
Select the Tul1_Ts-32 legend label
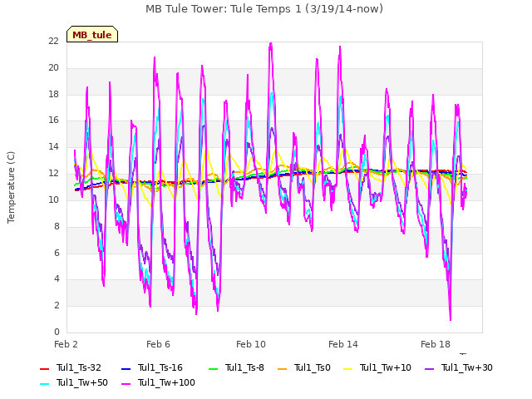click(x=79, y=367)
